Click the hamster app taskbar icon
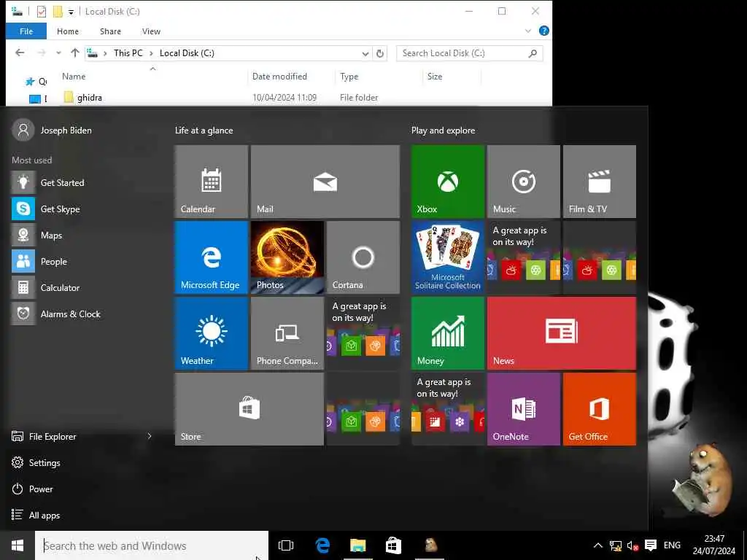The height and width of the screenshot is (560, 747). point(430,545)
